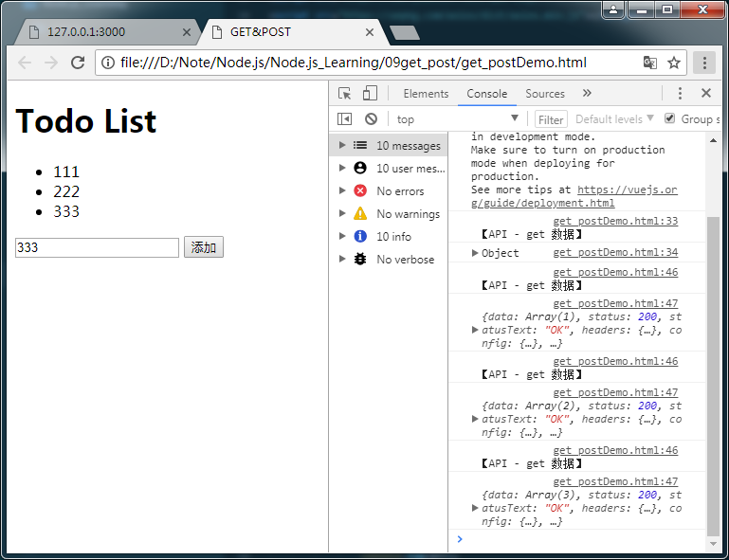The width and height of the screenshot is (729, 560).
Task: Open source link get_postDemo.html:34
Action: pos(615,252)
